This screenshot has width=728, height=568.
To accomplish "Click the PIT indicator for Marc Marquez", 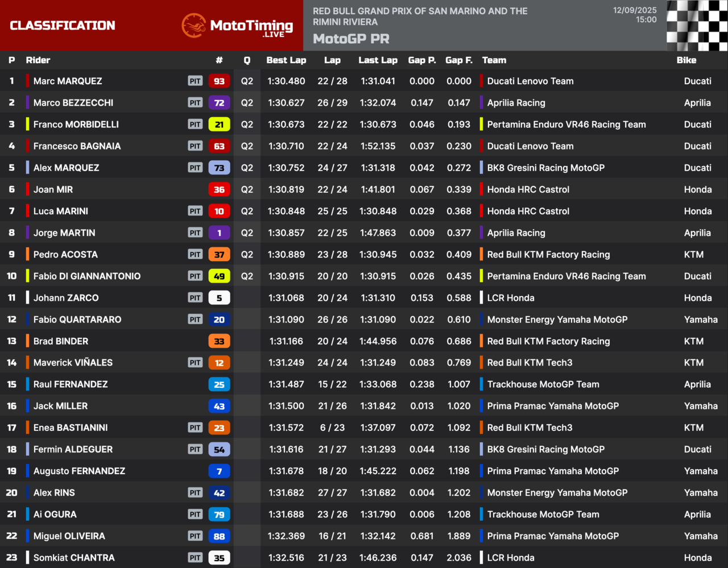I will click(x=195, y=81).
